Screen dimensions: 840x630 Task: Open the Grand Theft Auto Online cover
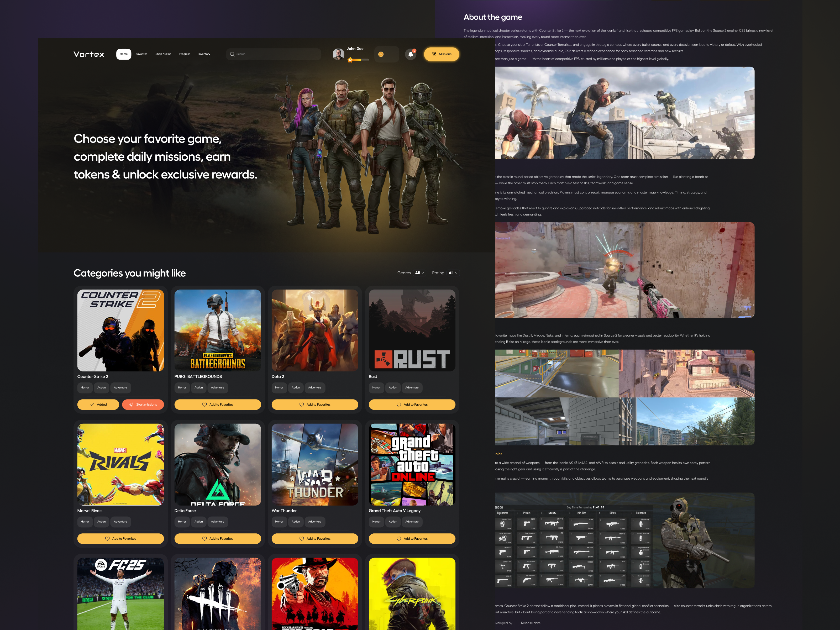[x=412, y=464]
